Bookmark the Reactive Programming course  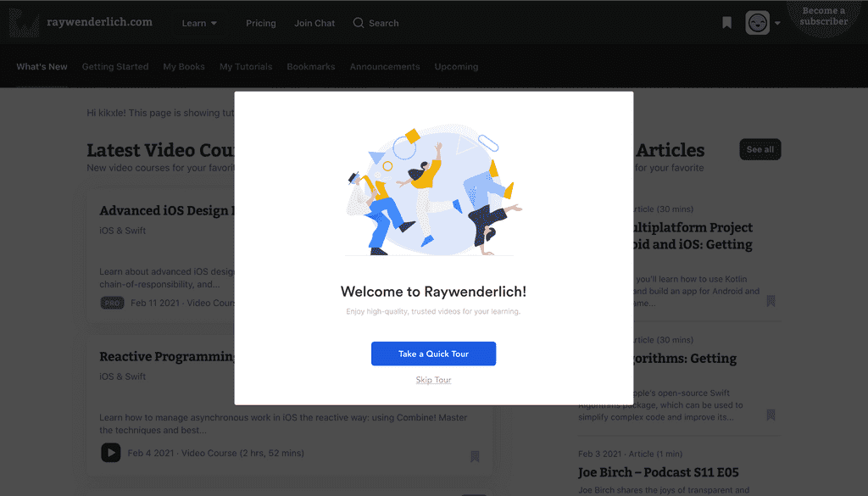coord(475,456)
